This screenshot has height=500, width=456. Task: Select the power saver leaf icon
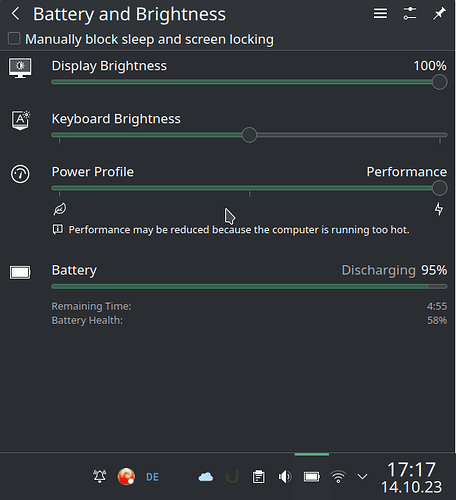(x=60, y=209)
